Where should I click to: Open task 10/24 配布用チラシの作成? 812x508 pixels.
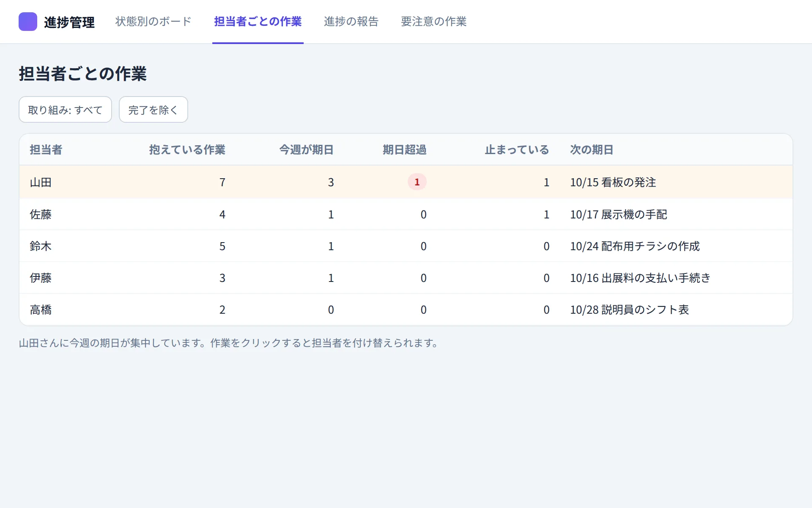click(x=635, y=246)
